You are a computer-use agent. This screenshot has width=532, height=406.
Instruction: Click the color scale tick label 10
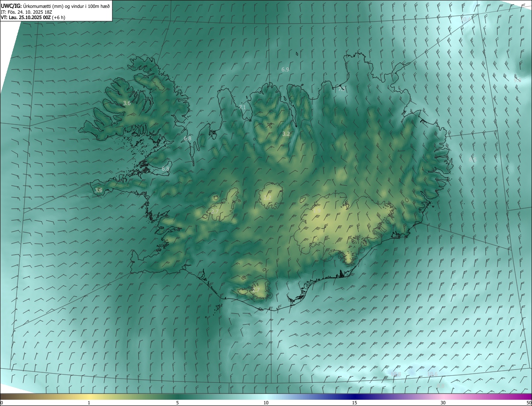tap(266, 403)
